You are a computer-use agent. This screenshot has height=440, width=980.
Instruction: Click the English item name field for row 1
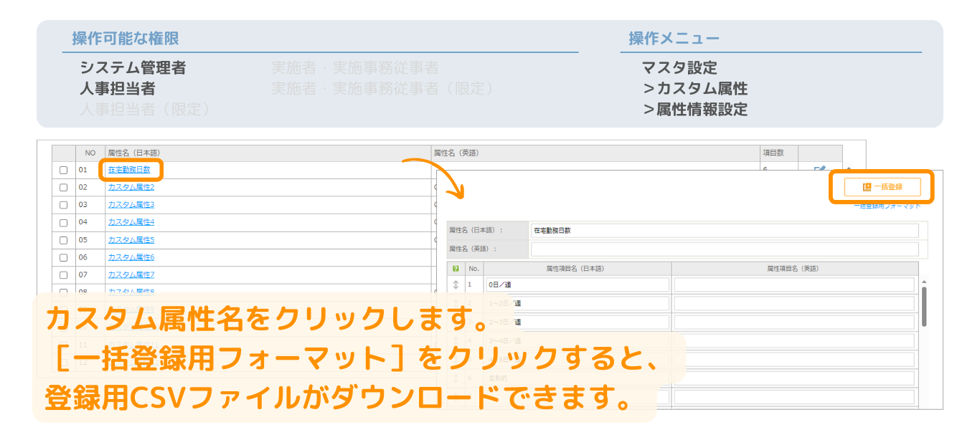tap(793, 285)
